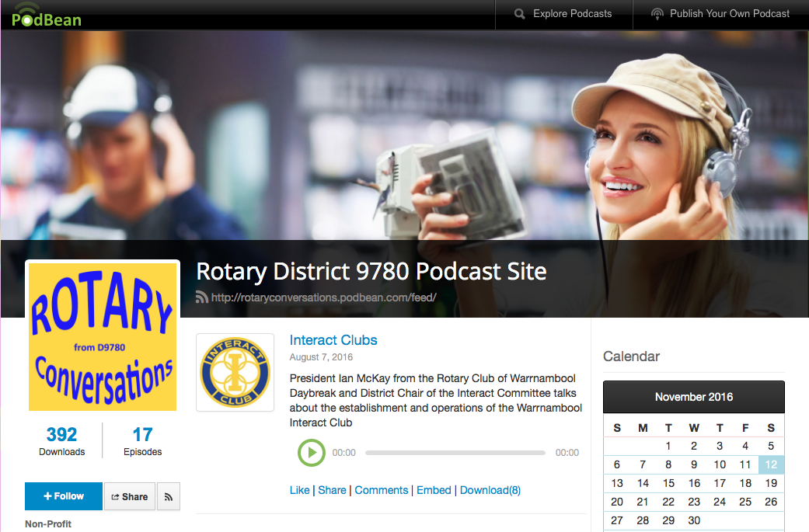Viewport: 809px width, 532px height.
Task: Click the Rotary Conversations podcast artwork
Action: point(103,336)
